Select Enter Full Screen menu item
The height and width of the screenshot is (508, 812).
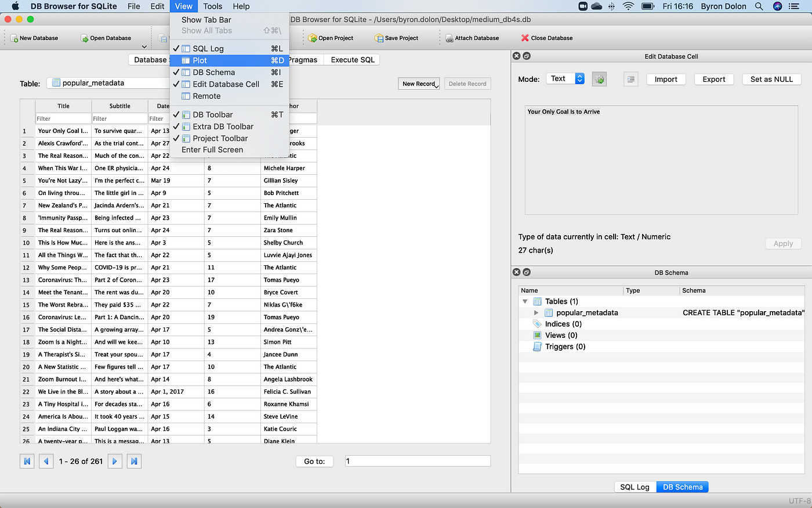point(230,150)
